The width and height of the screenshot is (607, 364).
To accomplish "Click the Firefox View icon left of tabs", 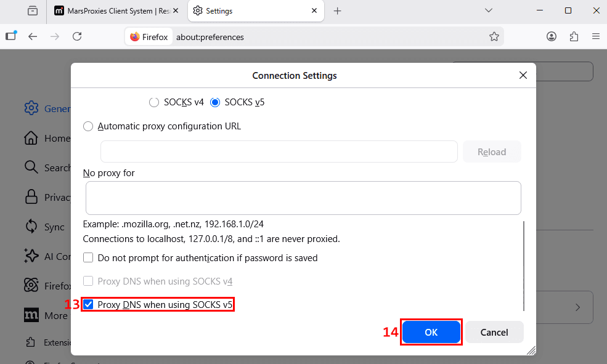I will point(33,11).
